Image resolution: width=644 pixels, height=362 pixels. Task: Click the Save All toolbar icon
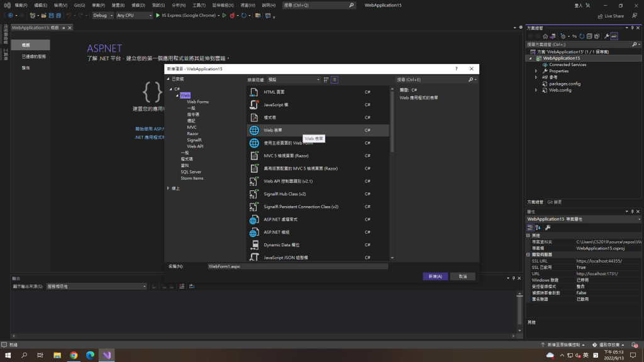coord(58,16)
